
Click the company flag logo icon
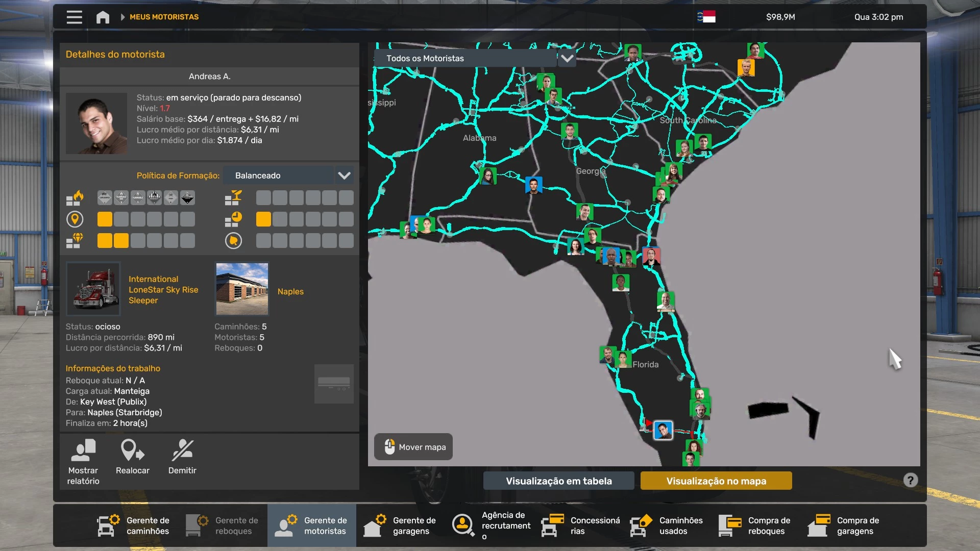click(x=706, y=17)
